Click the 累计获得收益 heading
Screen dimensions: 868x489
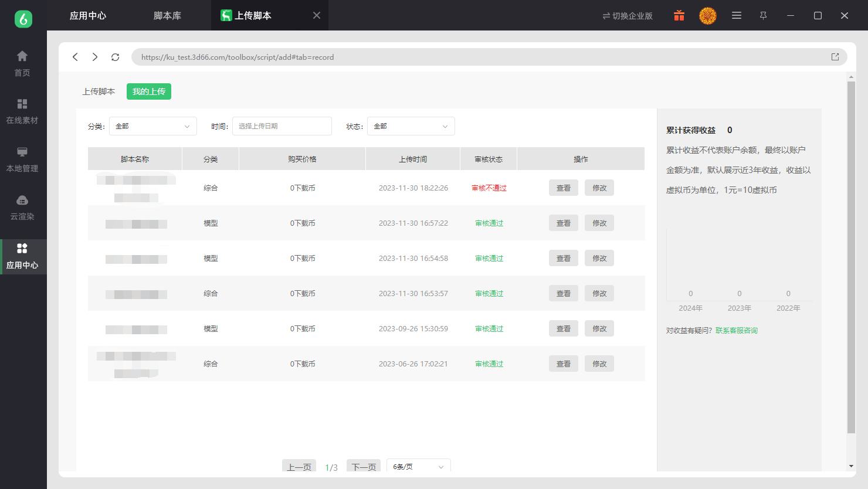pos(691,130)
